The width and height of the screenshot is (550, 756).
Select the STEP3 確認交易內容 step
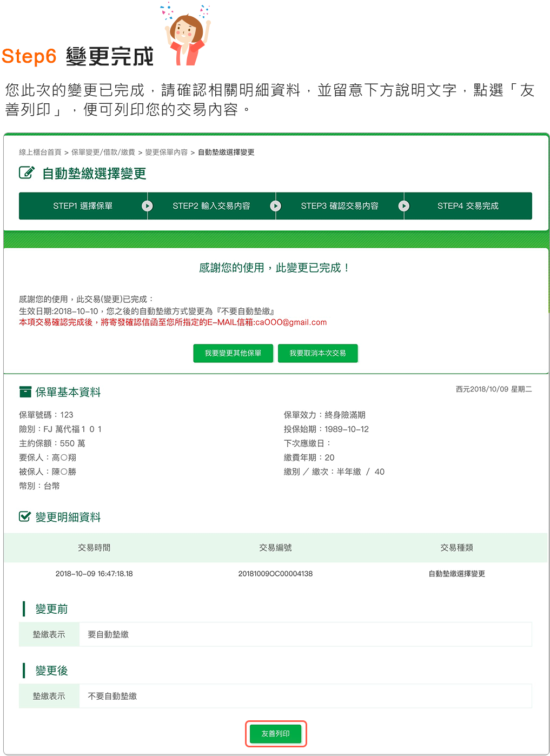pyautogui.click(x=340, y=206)
